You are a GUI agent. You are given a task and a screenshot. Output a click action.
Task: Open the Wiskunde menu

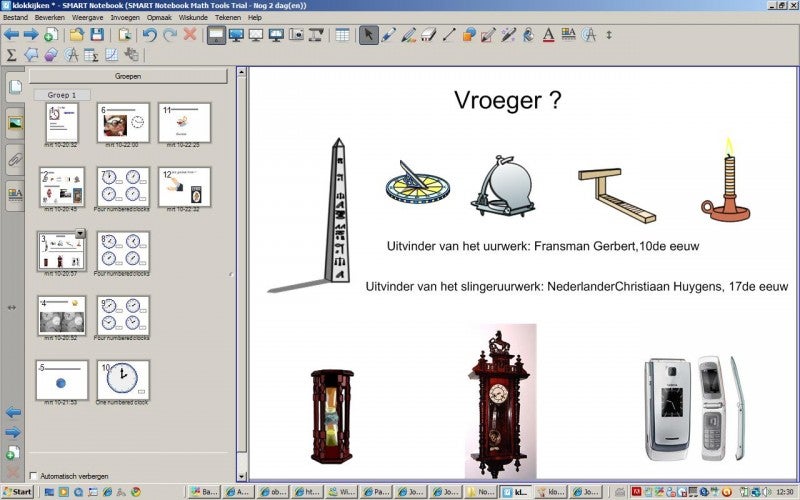[193, 17]
